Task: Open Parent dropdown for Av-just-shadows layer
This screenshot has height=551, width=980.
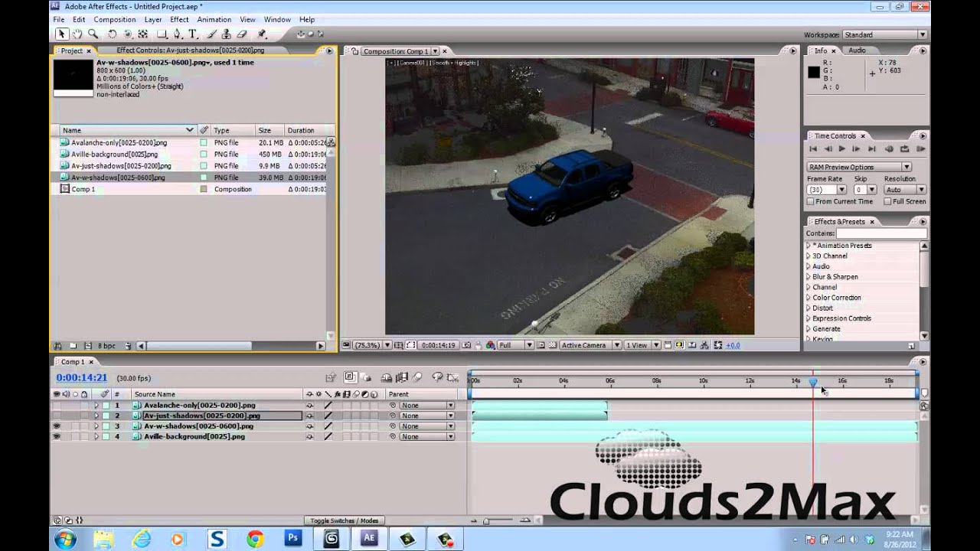Action: 426,416
